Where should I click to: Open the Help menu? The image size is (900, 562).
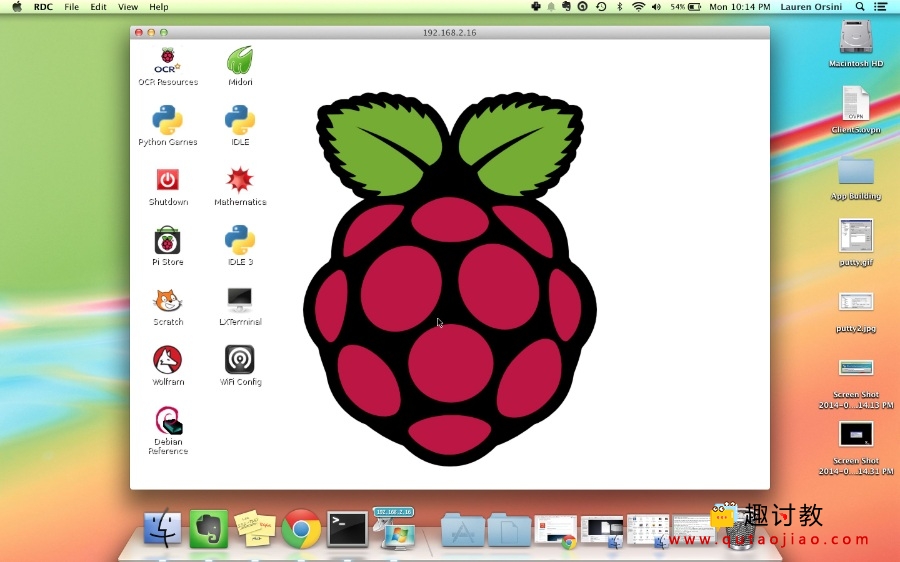158,7
